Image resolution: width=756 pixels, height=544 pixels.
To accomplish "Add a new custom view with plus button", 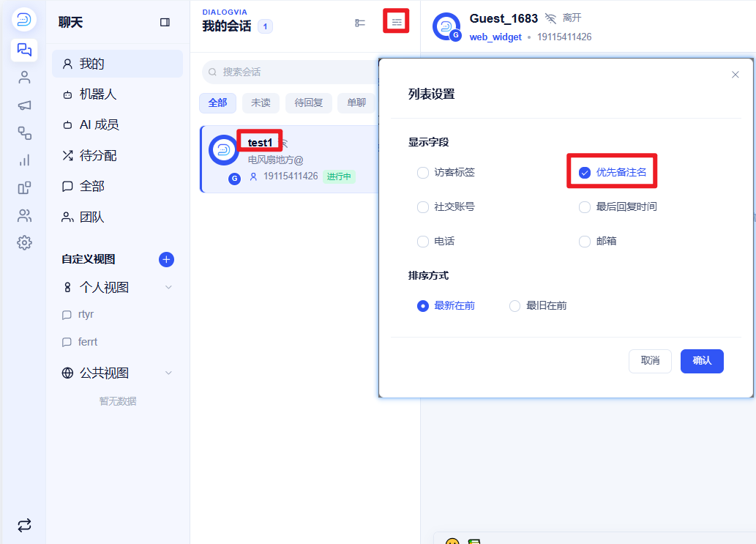I will [x=166, y=259].
